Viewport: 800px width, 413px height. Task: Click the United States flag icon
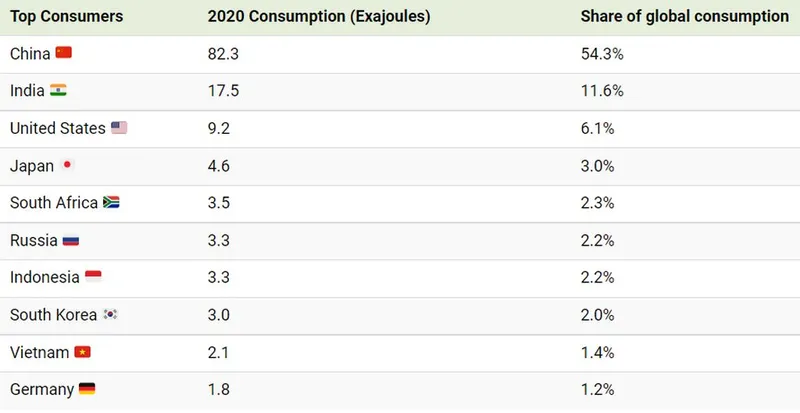pyautogui.click(x=119, y=128)
